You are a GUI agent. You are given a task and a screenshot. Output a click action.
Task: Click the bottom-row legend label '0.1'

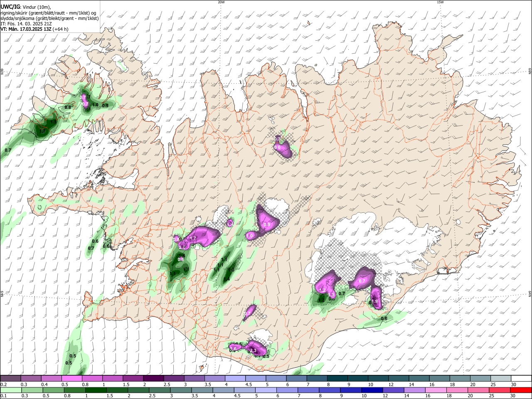[x=4, y=396]
